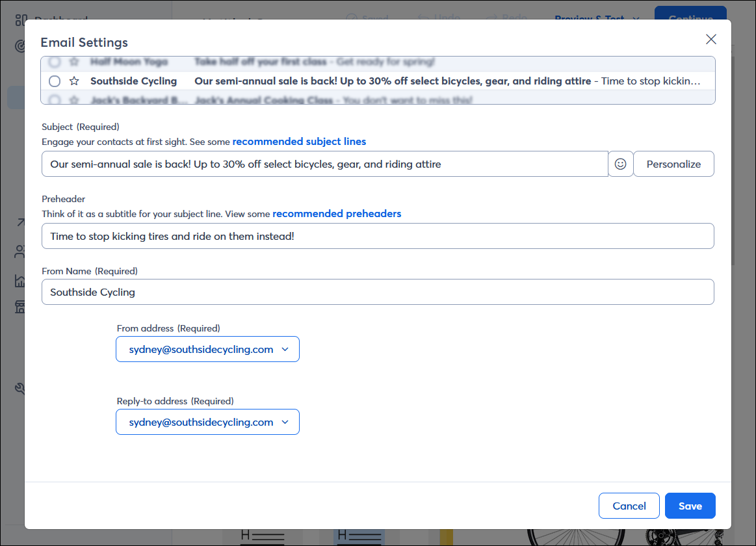The image size is (756, 546).
Task: Click the Southside Cycling sender name in preview
Action: (133, 81)
